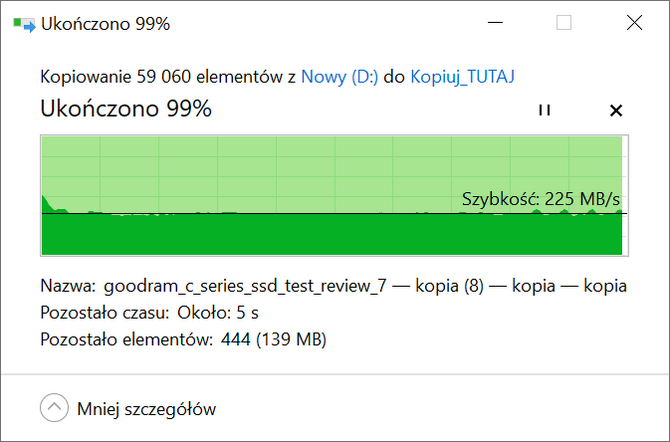Click the copy-transfer icon in the title bar

coord(24,24)
